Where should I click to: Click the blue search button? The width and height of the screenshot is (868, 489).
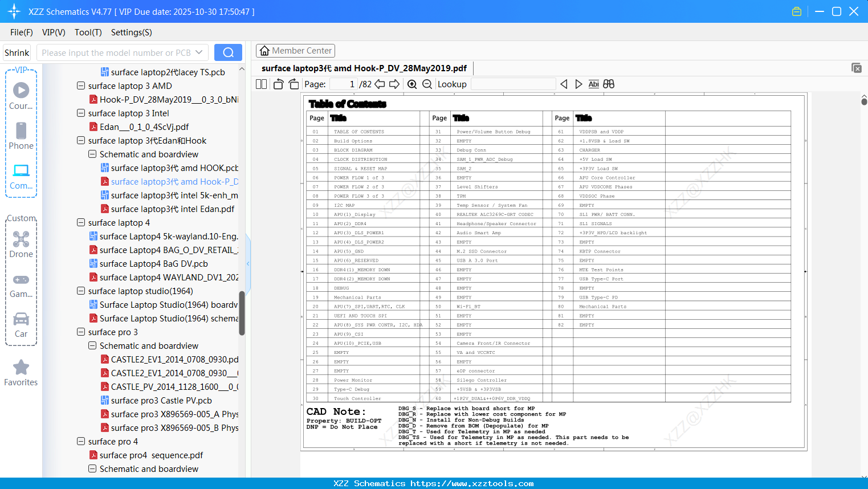pyautogui.click(x=228, y=52)
